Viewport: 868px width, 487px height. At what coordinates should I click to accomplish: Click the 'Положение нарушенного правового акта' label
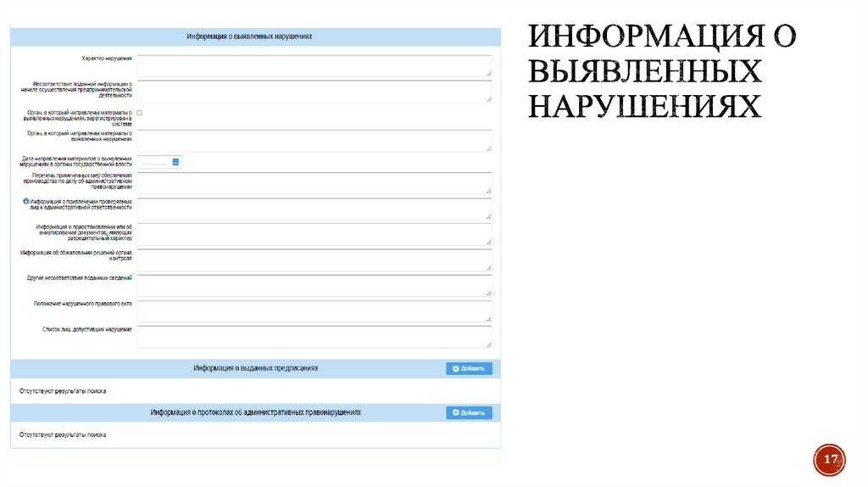(82, 304)
